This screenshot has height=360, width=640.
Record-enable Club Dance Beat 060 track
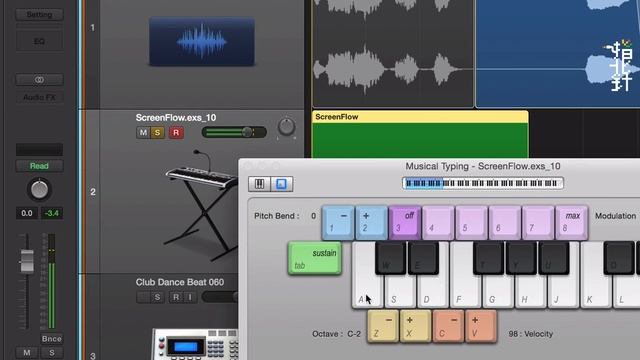pyautogui.click(x=176, y=297)
